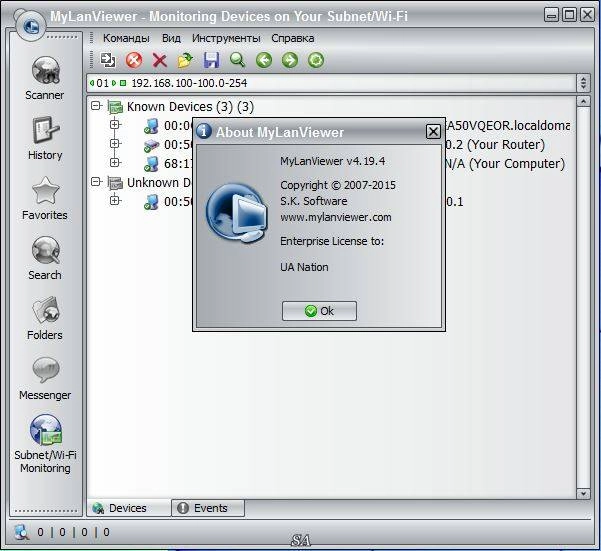Expand the Your Router device row
Image resolution: width=601 pixels, height=551 pixels.
(115, 144)
